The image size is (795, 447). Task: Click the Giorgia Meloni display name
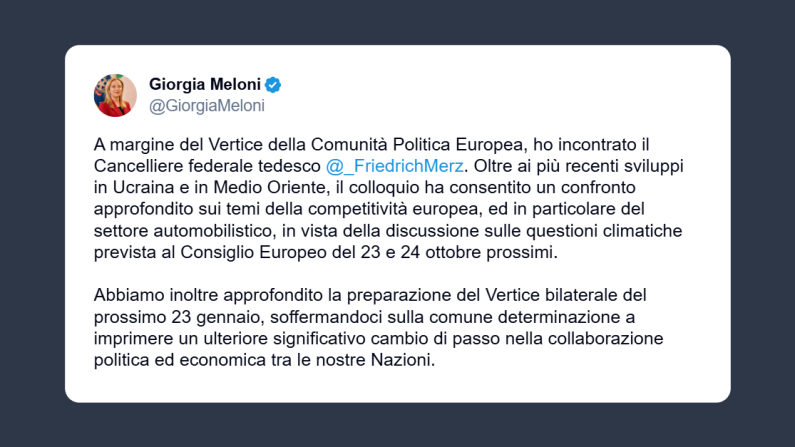[204, 84]
